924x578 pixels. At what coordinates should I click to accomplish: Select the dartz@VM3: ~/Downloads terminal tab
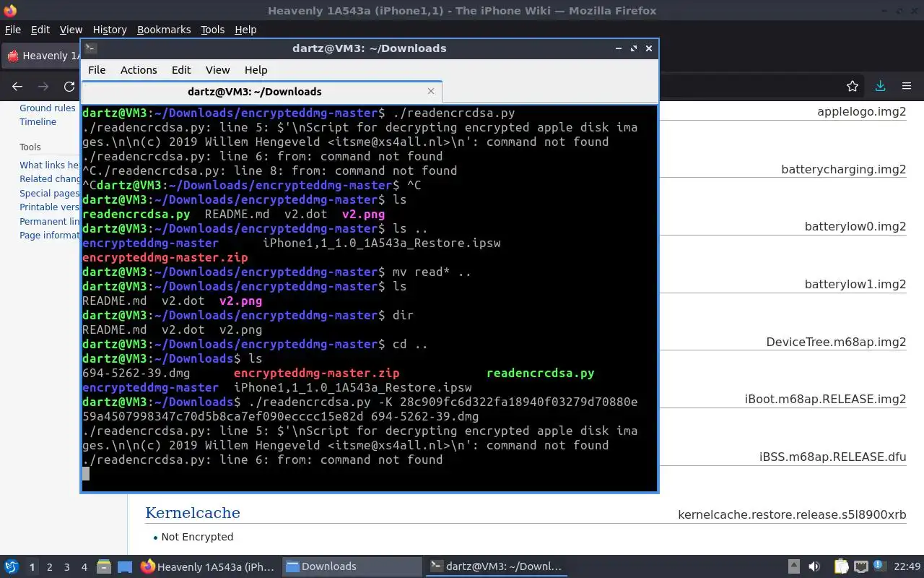(255, 92)
